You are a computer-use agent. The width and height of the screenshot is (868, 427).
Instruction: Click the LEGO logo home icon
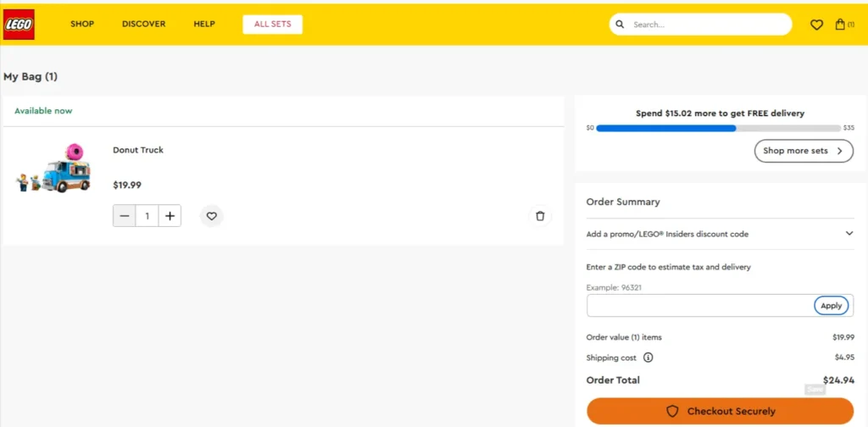(19, 25)
